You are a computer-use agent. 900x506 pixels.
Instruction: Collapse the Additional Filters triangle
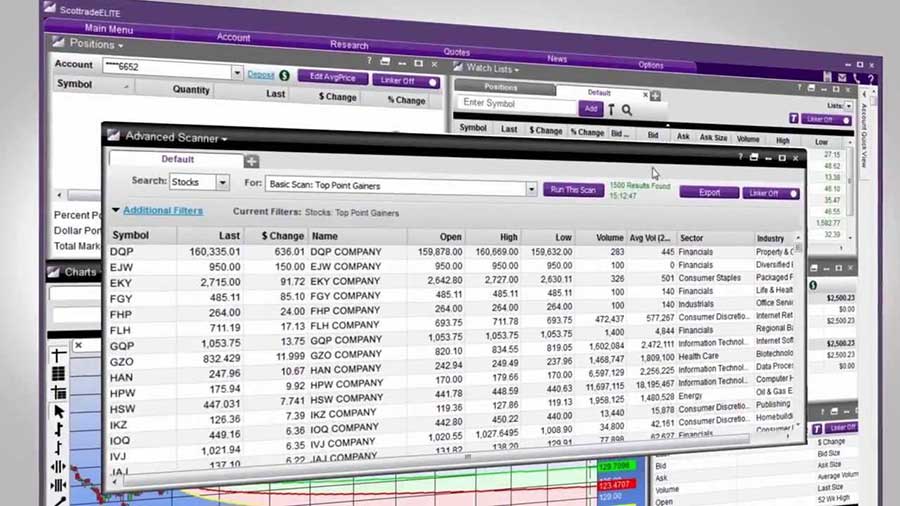(x=115, y=210)
